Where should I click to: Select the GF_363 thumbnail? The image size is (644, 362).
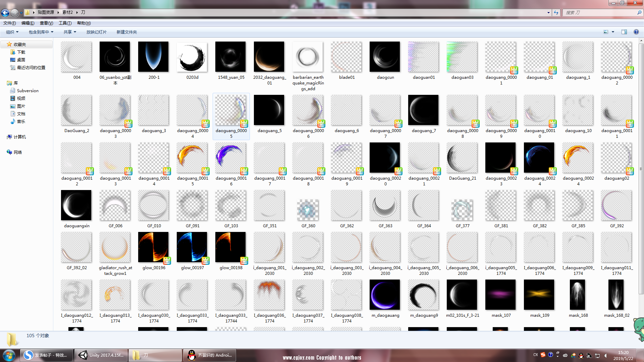click(x=385, y=205)
